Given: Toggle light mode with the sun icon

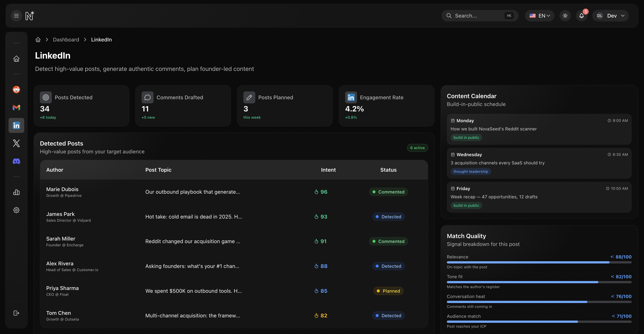Looking at the screenshot, I should tap(565, 15).
